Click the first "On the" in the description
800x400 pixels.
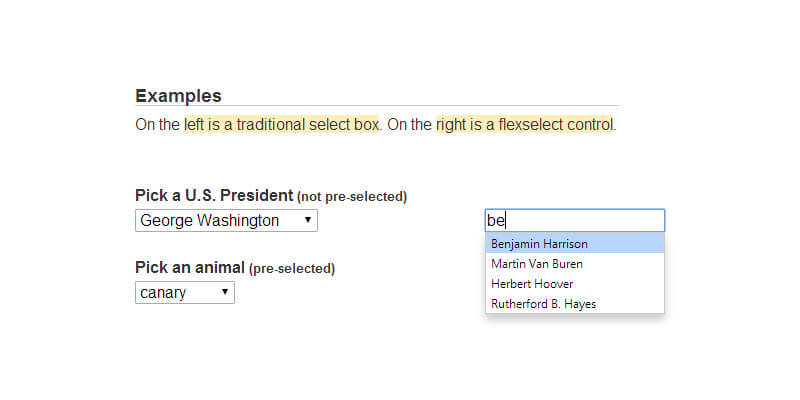pos(157,125)
